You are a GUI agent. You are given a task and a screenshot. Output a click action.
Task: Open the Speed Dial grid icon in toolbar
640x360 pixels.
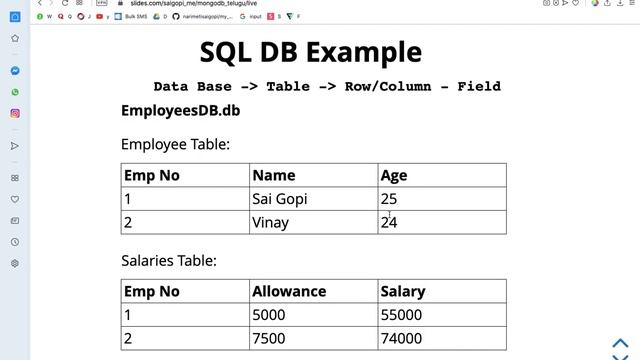click(x=79, y=3)
